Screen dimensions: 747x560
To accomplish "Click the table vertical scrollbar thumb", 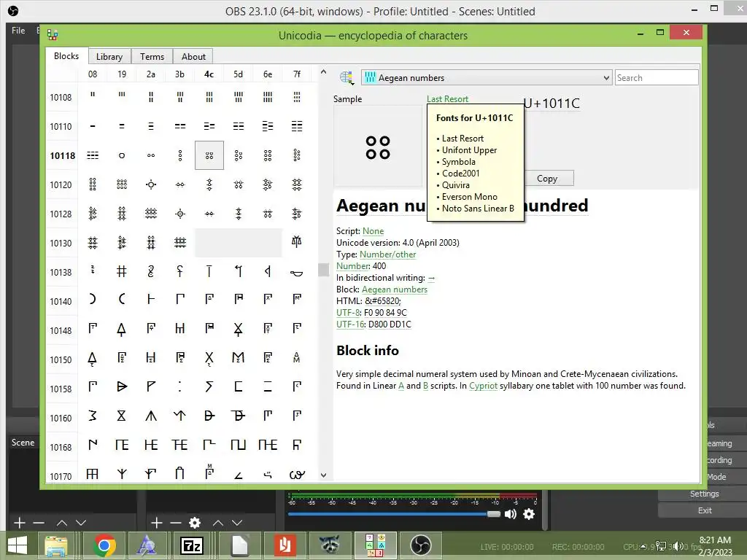I will point(323,270).
